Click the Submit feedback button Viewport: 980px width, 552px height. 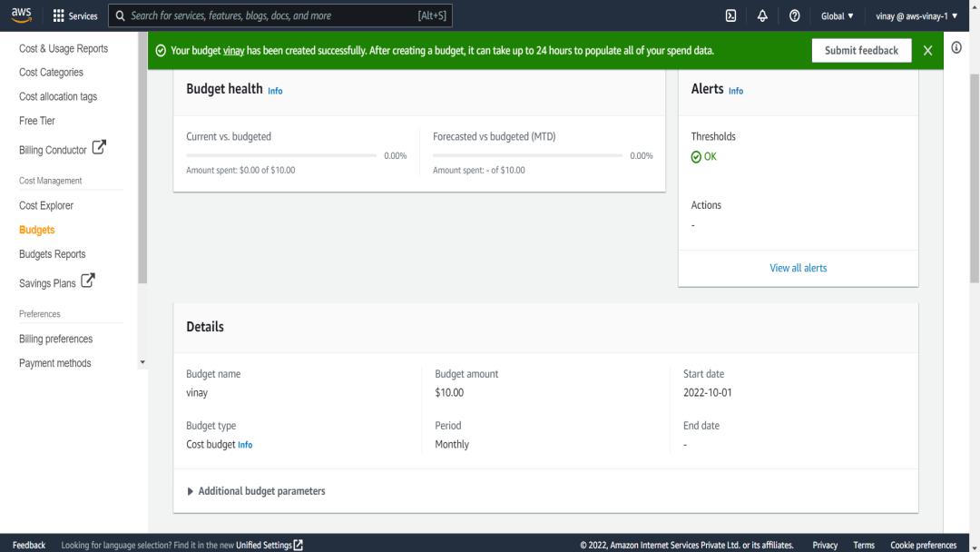[x=861, y=51]
